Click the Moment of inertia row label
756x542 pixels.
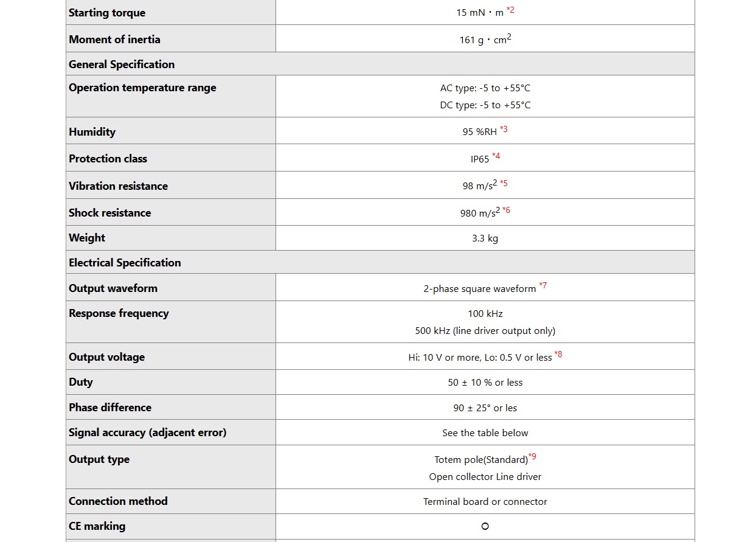[x=114, y=40]
